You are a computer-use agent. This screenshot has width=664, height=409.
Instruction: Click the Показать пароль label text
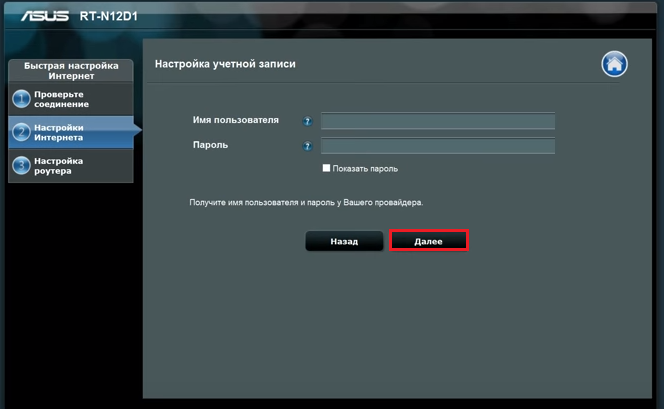365,169
